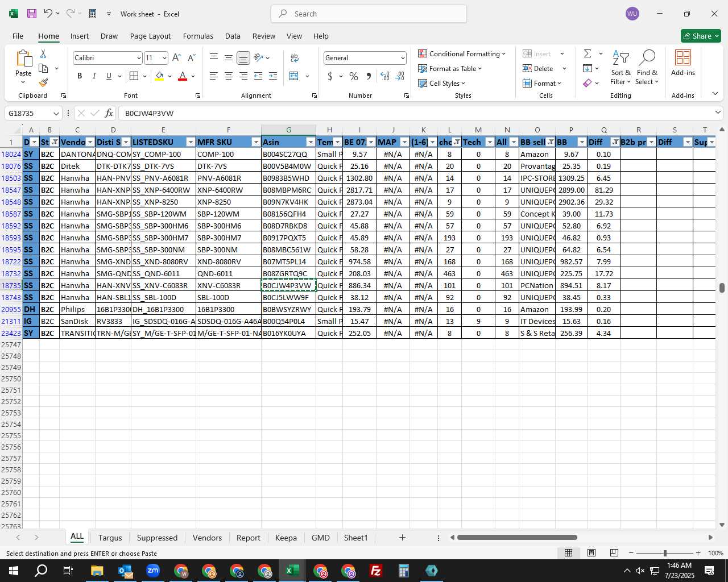Click in the Search box

369,14
